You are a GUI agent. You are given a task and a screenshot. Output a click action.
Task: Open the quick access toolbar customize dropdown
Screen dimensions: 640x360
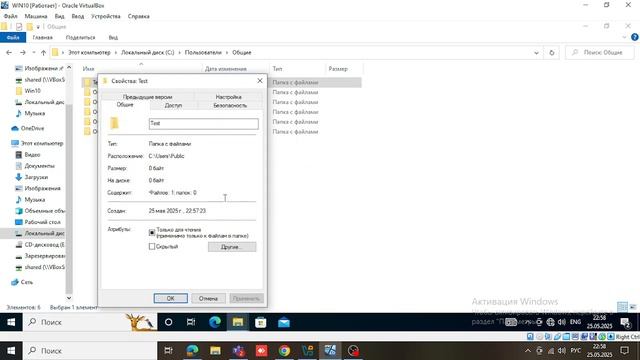pos(38,27)
